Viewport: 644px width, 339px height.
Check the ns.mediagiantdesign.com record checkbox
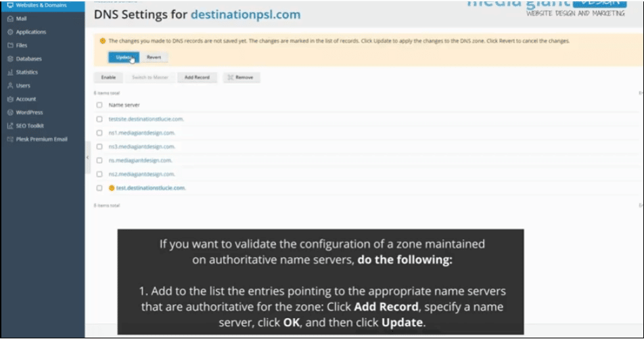coord(99,160)
